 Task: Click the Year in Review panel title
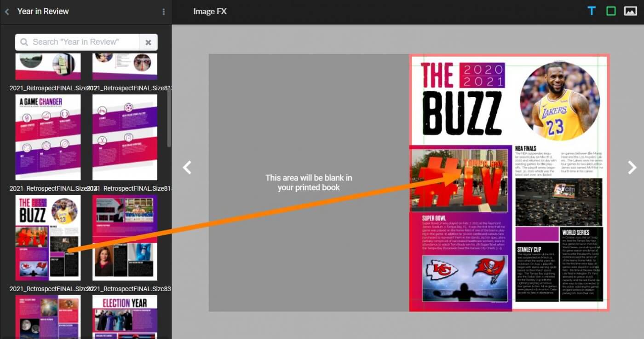[x=43, y=12]
